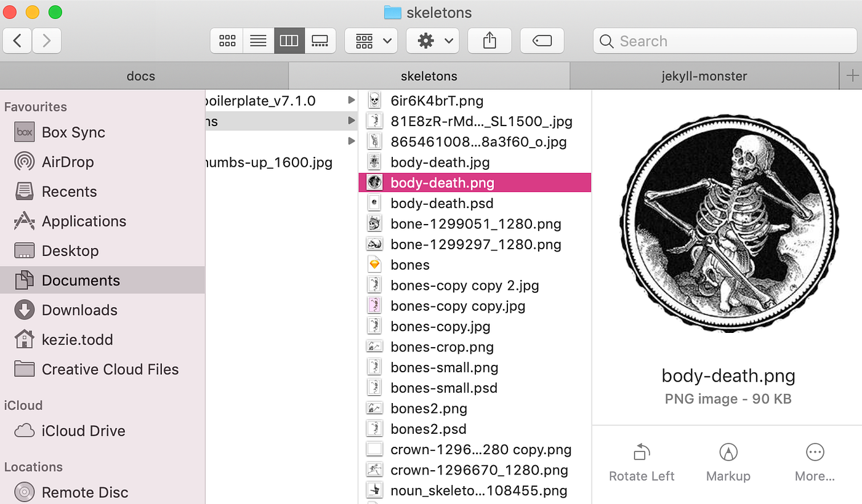
Task: Open Markup for body-death.png
Action: (728, 460)
